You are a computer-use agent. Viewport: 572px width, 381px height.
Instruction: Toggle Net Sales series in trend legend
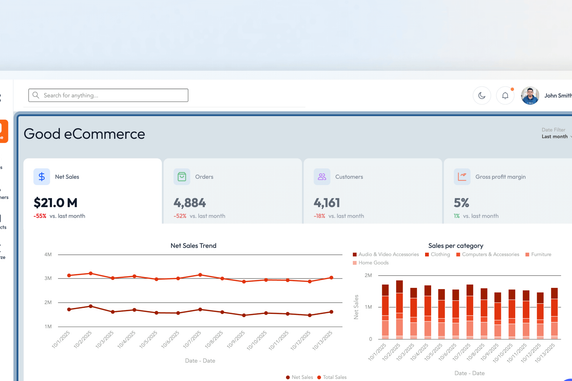[x=299, y=377]
